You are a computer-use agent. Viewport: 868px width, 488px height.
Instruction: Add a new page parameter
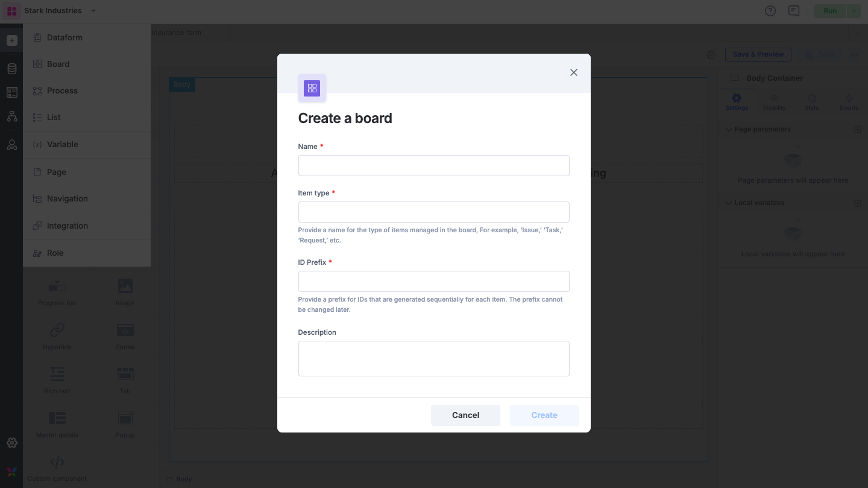pos(858,130)
